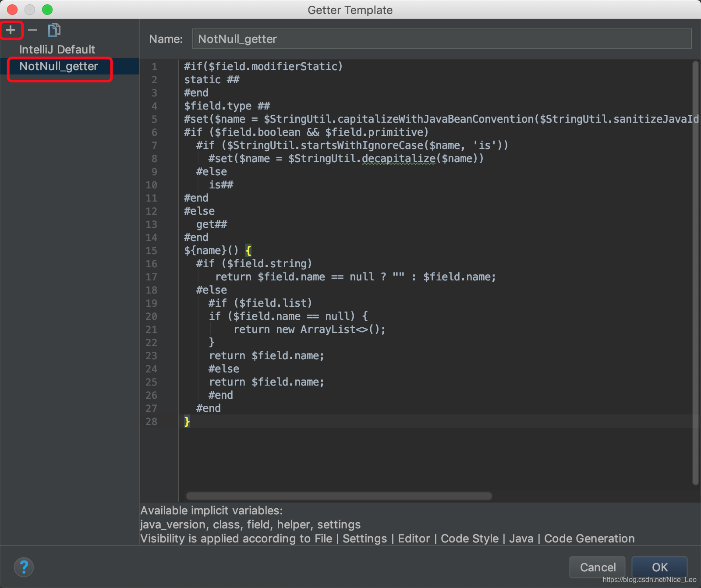Click the underlined 'decapitalize' word
Image resolution: width=701 pixels, height=588 pixels.
tap(399, 159)
